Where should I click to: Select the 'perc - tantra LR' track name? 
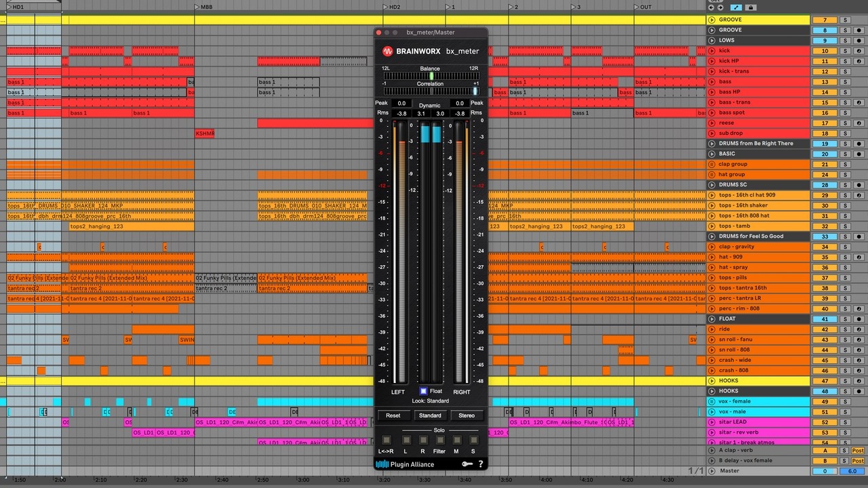[738, 298]
